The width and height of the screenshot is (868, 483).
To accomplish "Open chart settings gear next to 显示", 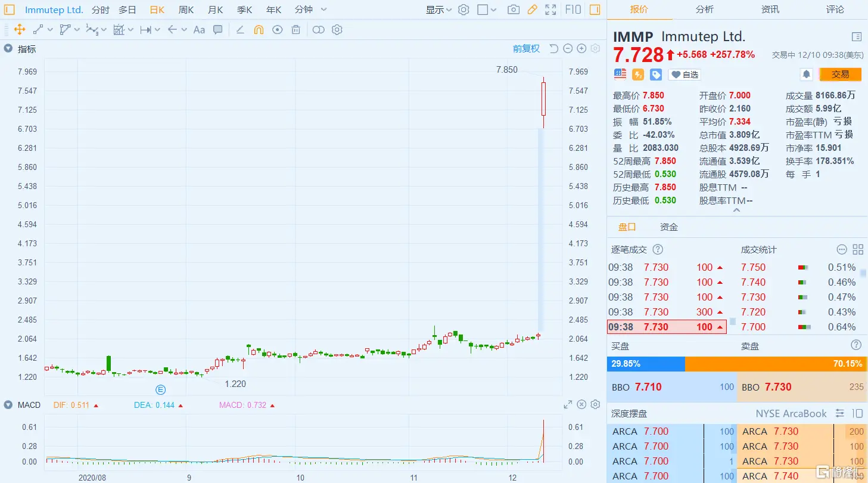I will click(464, 10).
